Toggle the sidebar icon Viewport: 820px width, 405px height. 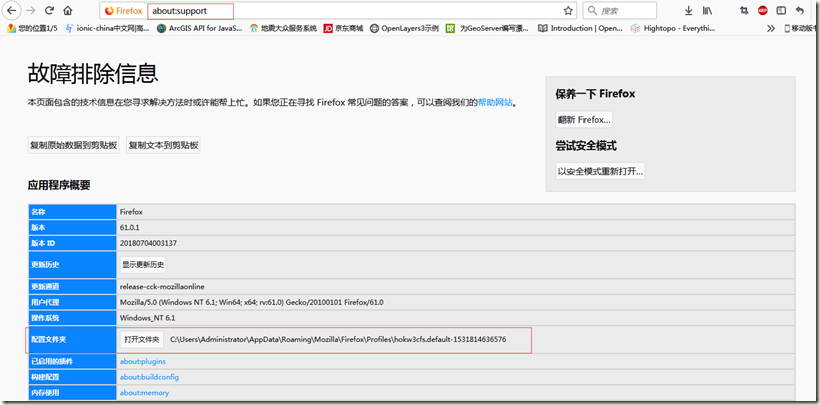coord(781,10)
